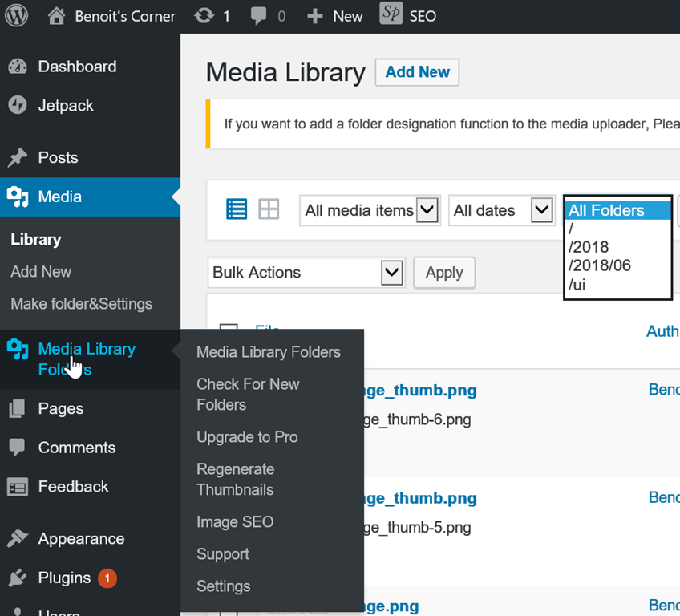This screenshot has width=680, height=616.
Task: Open the Bulk Actions dropdown
Action: tap(305, 273)
